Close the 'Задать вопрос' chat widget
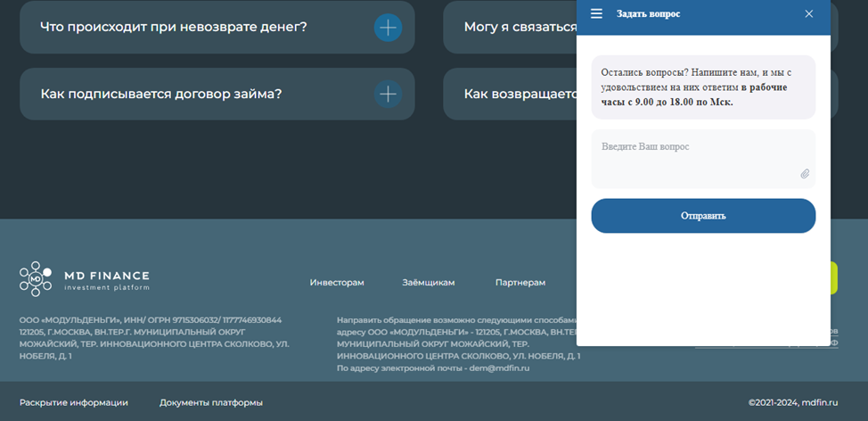868x421 pixels. pyautogui.click(x=809, y=14)
